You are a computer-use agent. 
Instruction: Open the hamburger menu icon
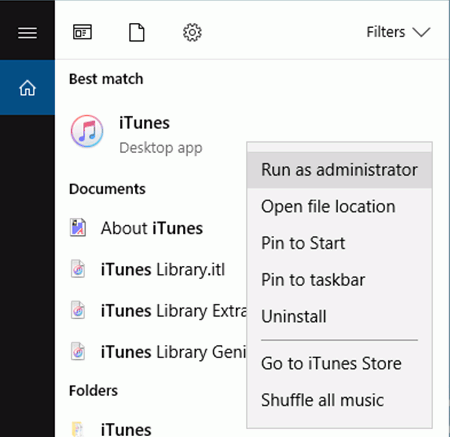27,33
